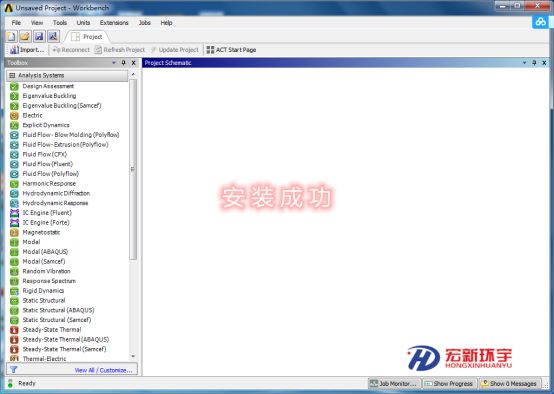Select the IC Engine (Fluent) icon
This screenshot has width=554, height=394.
tap(14, 213)
